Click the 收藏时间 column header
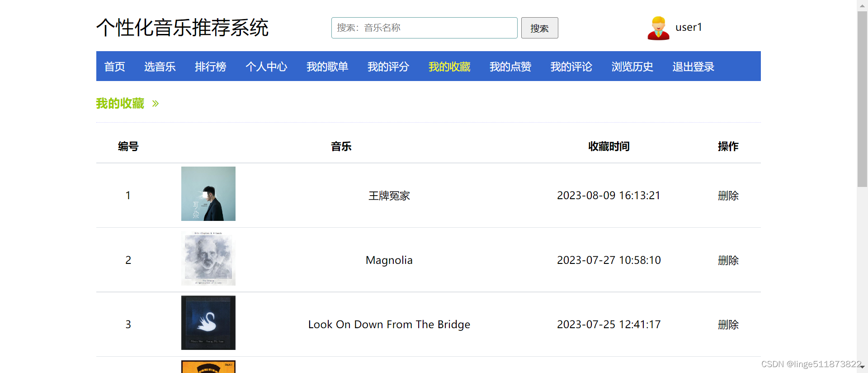This screenshot has height=373, width=868. [609, 146]
